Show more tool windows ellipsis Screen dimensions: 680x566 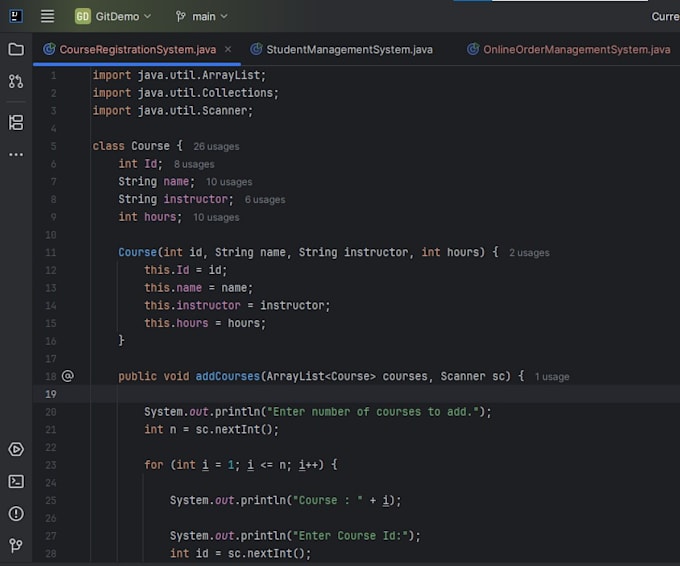point(16,154)
